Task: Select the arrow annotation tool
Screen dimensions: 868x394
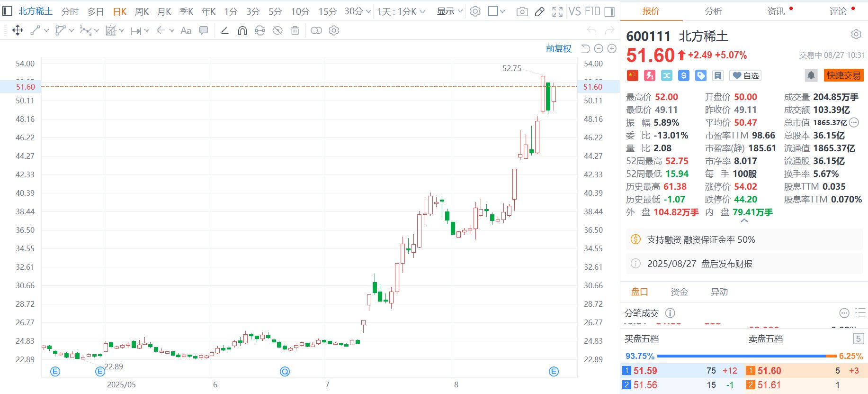Action: point(161,30)
